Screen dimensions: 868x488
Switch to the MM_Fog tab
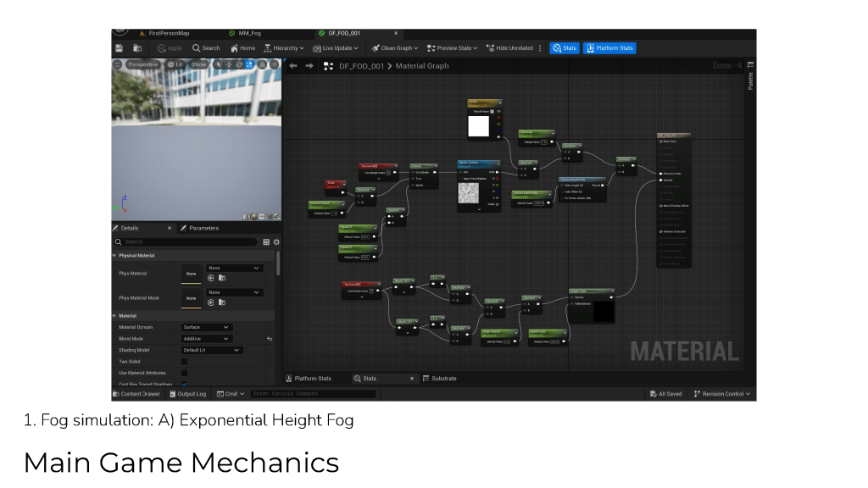249,33
